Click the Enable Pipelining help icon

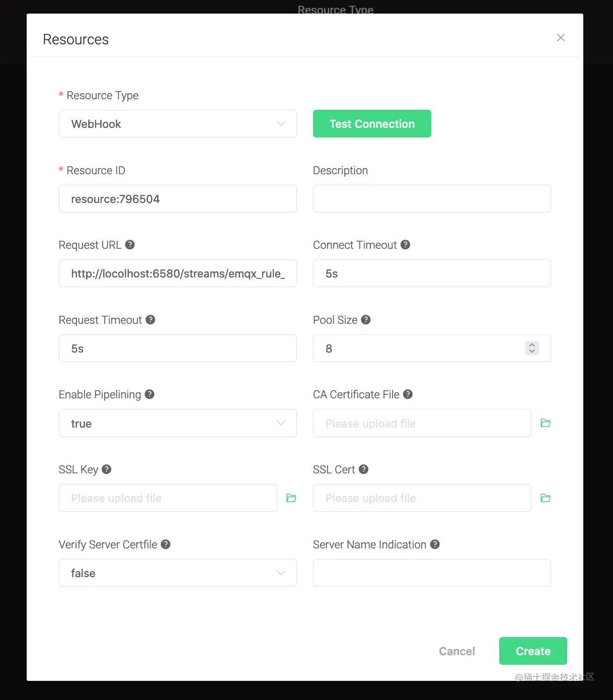tap(149, 394)
